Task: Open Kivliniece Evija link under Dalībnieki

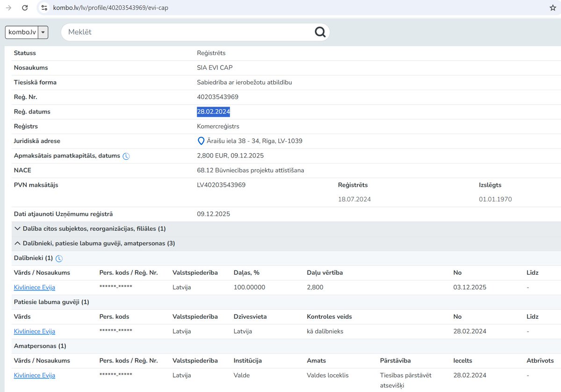Action: [35, 287]
